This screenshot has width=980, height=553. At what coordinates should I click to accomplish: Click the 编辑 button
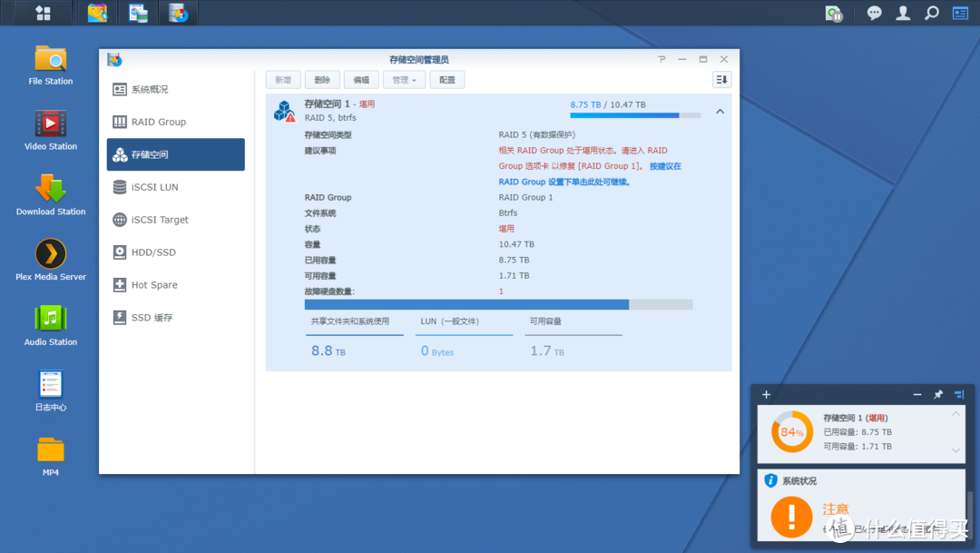(x=361, y=80)
